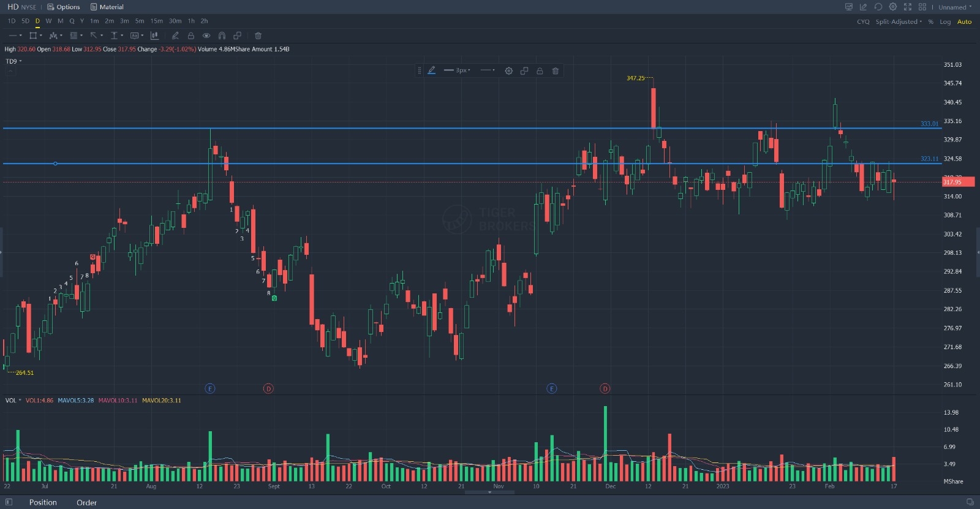Select the pencil drawing tool in top toolbar
The width and height of the screenshot is (980, 509).
(175, 36)
